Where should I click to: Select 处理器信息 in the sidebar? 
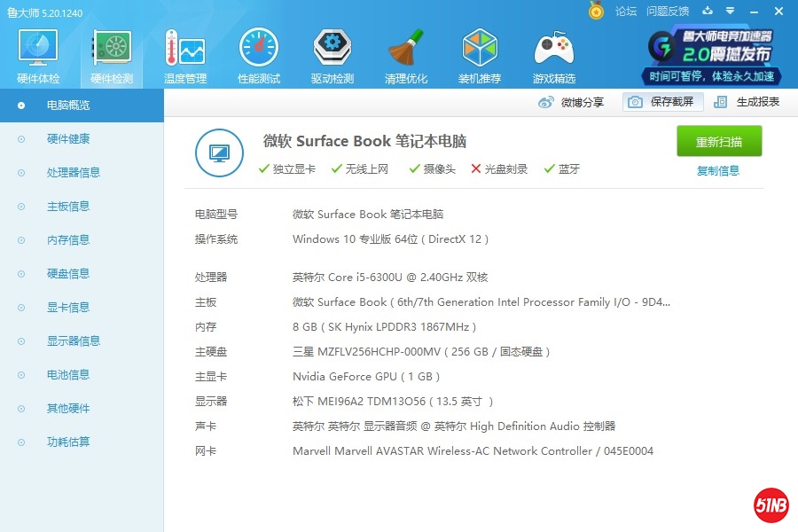tap(74, 173)
